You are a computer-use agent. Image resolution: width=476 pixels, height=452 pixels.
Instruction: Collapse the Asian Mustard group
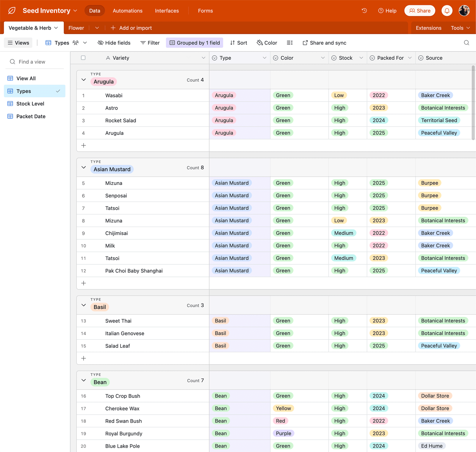click(84, 167)
